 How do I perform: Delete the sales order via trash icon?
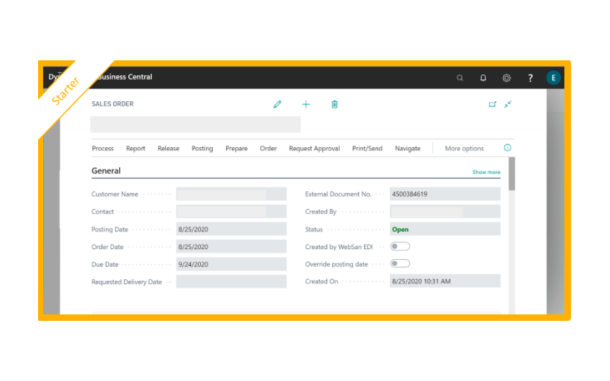click(x=335, y=104)
